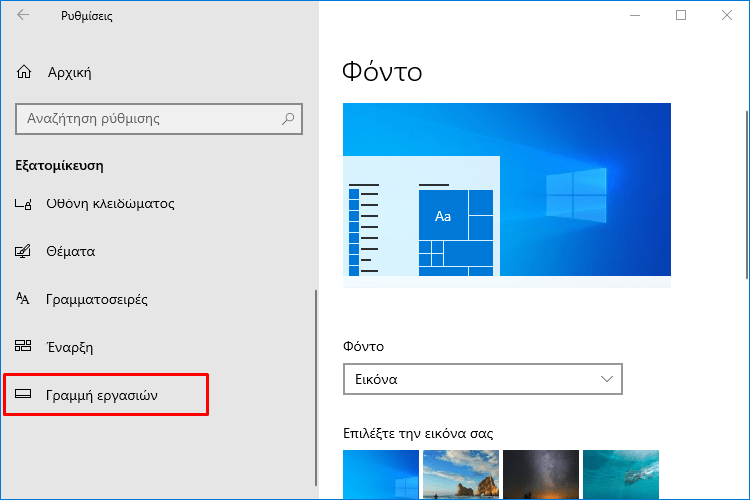Click the Φόντο dropdown chevron arrow
The width and height of the screenshot is (750, 500).
607,379
